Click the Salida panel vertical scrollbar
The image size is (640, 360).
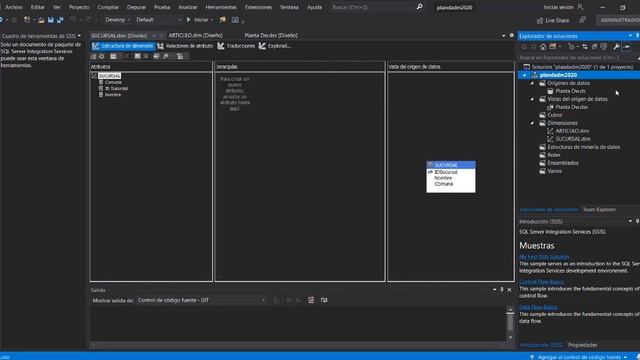[x=510, y=324]
